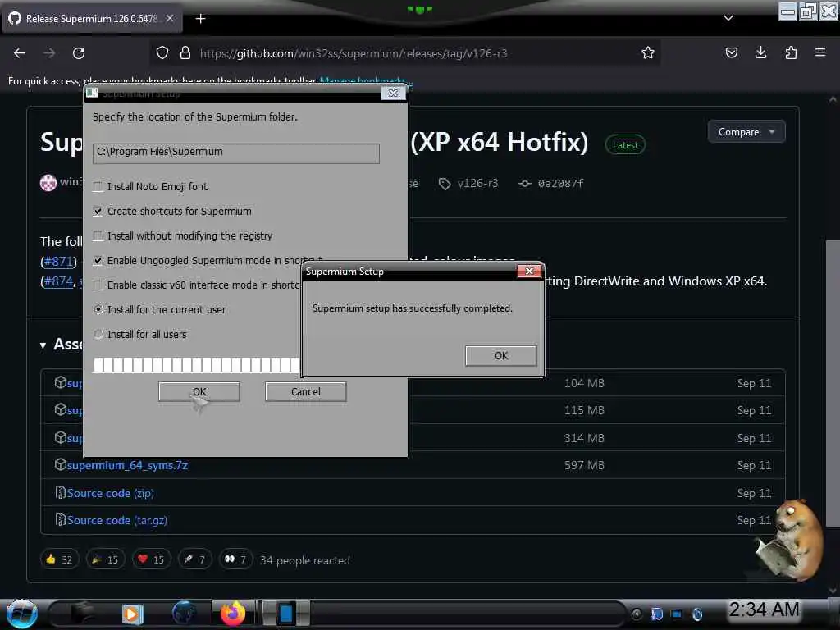Click the zip file icon beside Source code (zip)
This screenshot has height=630, width=840.
(x=60, y=492)
